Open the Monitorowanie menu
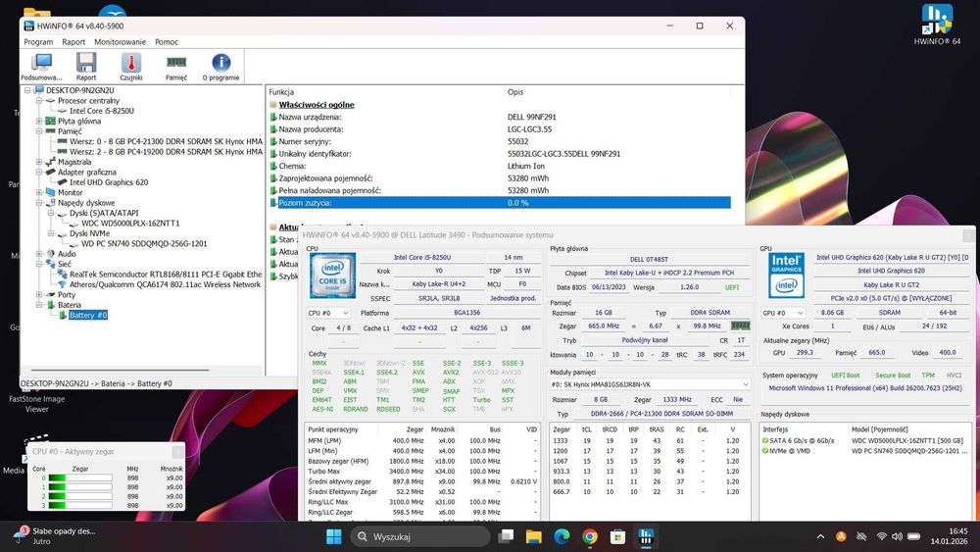980x552 pixels. [x=120, y=42]
